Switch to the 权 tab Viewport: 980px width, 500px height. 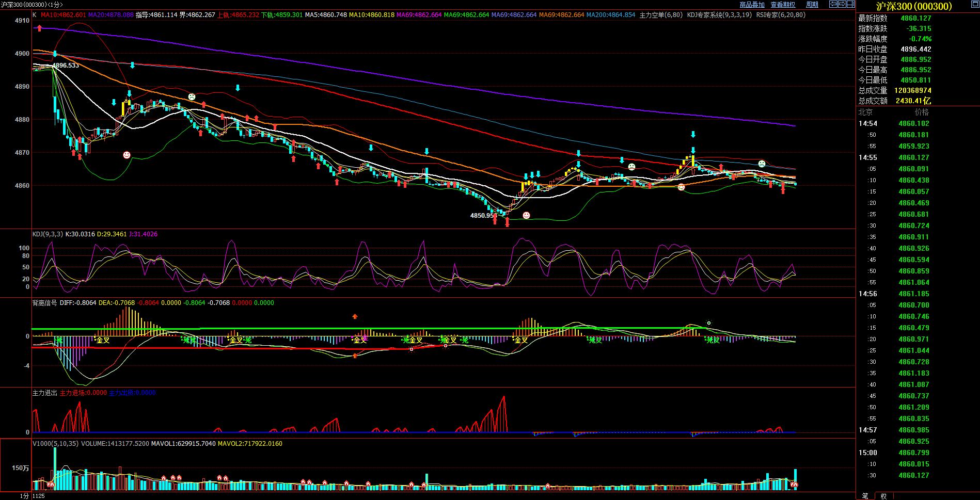pyautogui.click(x=883, y=496)
